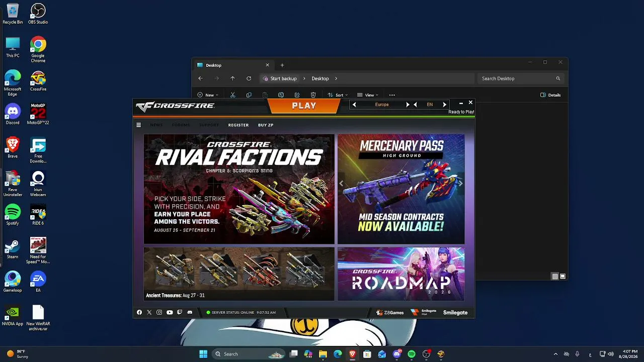The image size is (644, 362).
Task: Cut icon in File Explorer toolbar
Action: (232, 95)
